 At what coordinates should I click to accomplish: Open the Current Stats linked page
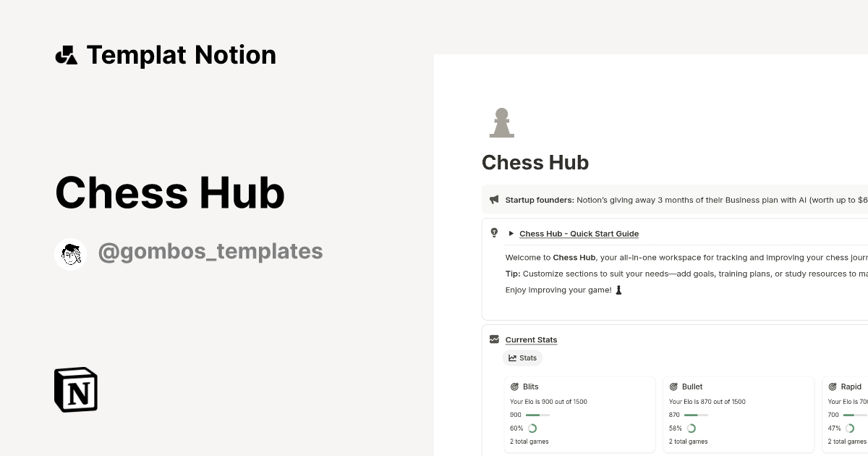pyautogui.click(x=531, y=339)
